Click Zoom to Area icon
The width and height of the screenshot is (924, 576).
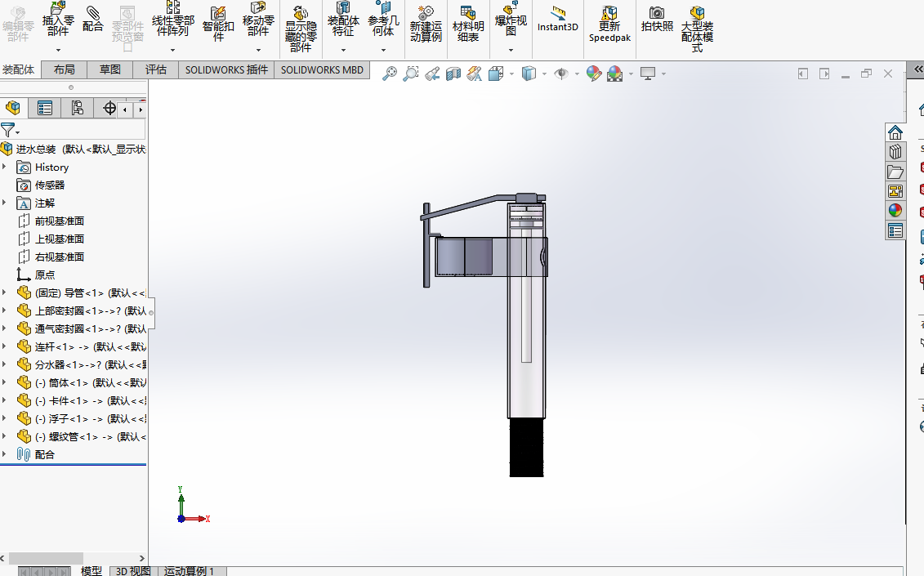pyautogui.click(x=411, y=74)
